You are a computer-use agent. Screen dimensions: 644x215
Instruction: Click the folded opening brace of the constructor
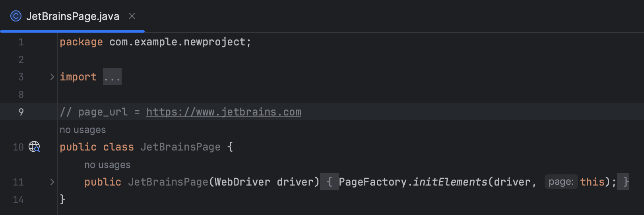tap(329, 182)
